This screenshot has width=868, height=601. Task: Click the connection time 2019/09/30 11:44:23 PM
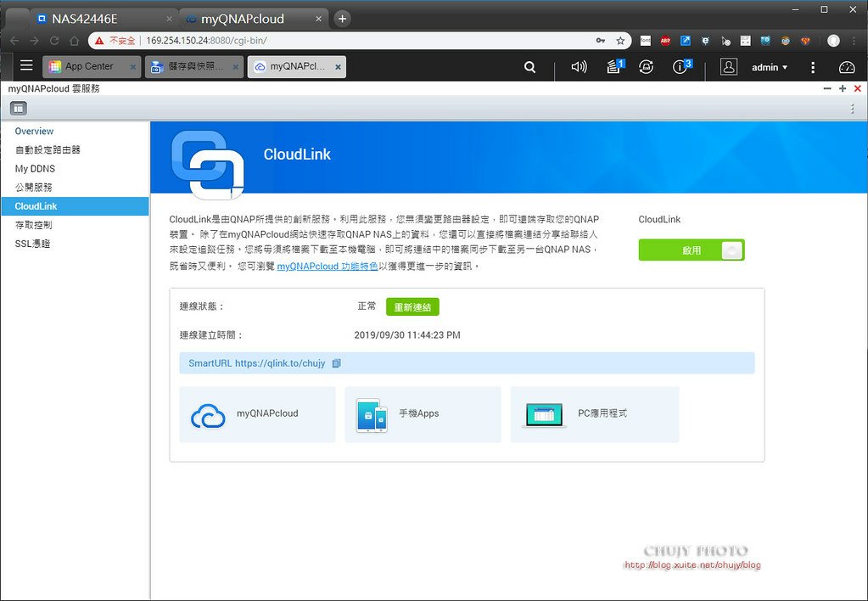pyautogui.click(x=407, y=335)
